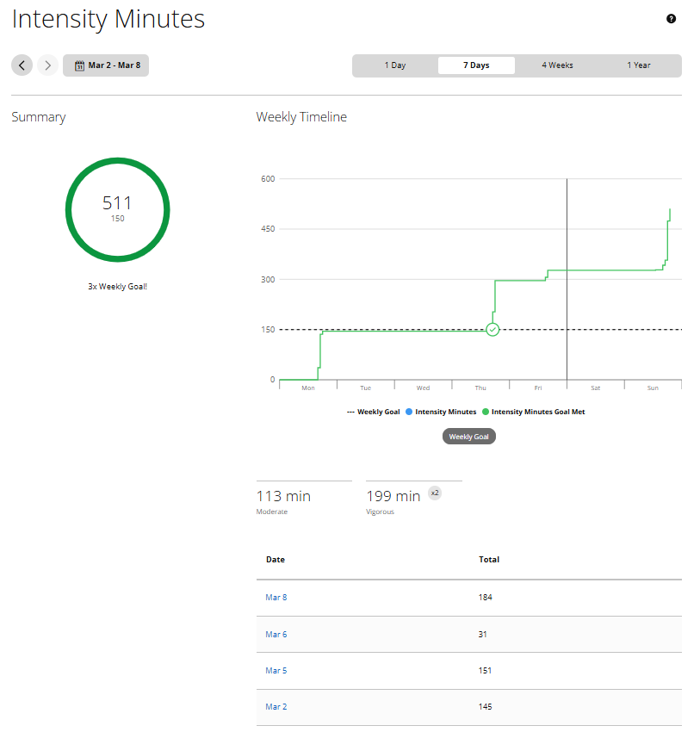
Task: Open date range picker Mar 2 - Mar 8
Action: coord(106,65)
